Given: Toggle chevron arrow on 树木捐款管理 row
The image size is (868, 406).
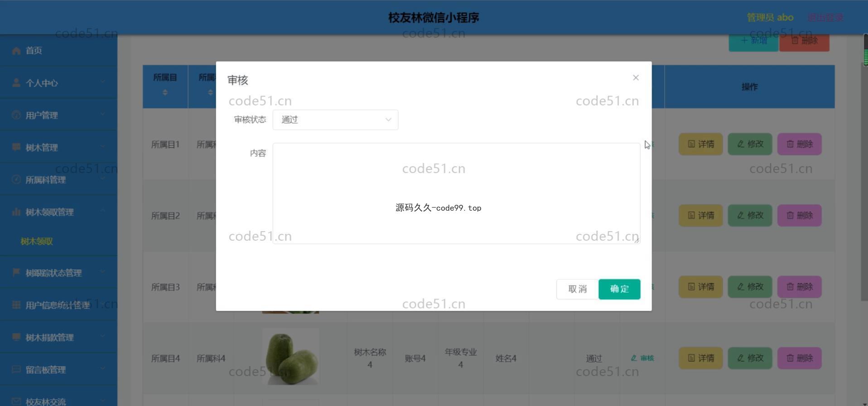Looking at the screenshot, I should pyautogui.click(x=103, y=336).
